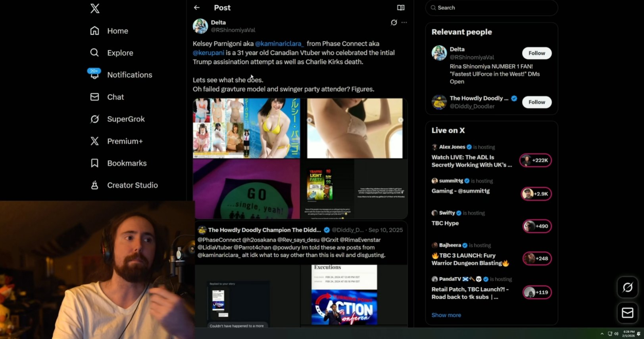Follow The Howdly Doodly account
The width and height of the screenshot is (644, 339).
pyautogui.click(x=536, y=102)
